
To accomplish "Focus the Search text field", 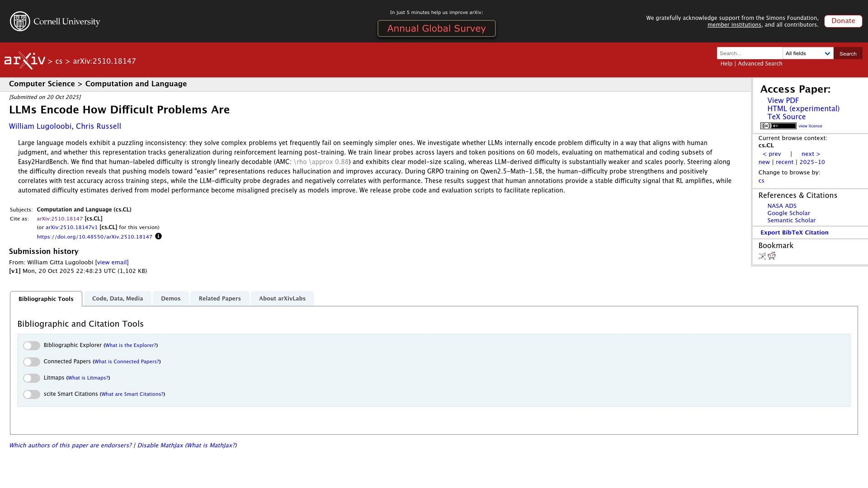I will (750, 53).
